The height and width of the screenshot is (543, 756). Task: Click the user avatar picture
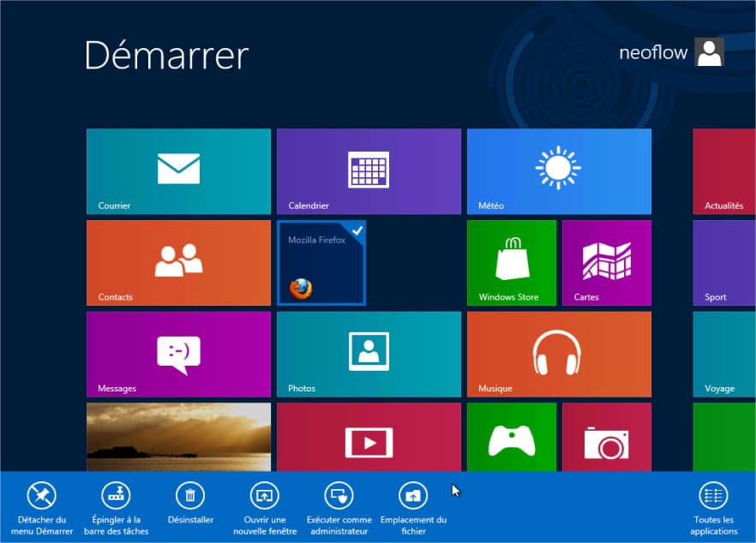pyautogui.click(x=709, y=52)
